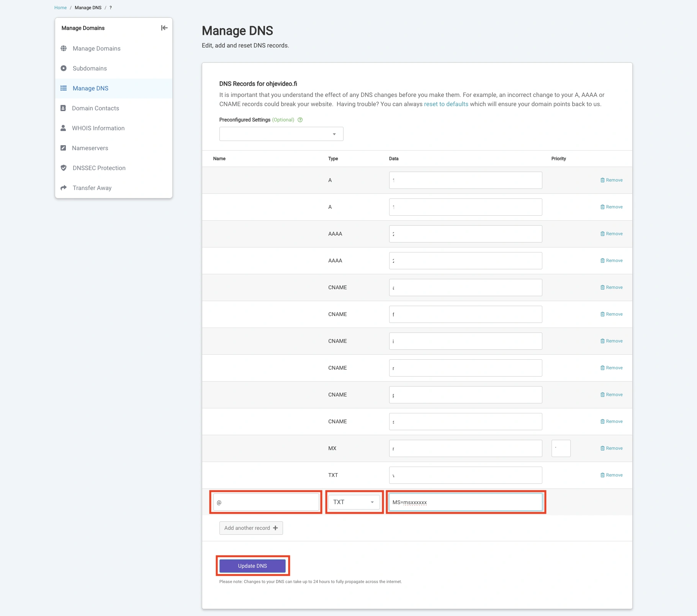Screen dimensions: 697x616
Task: Click the DNSSEC Protection shield icon
Action: tap(64, 168)
